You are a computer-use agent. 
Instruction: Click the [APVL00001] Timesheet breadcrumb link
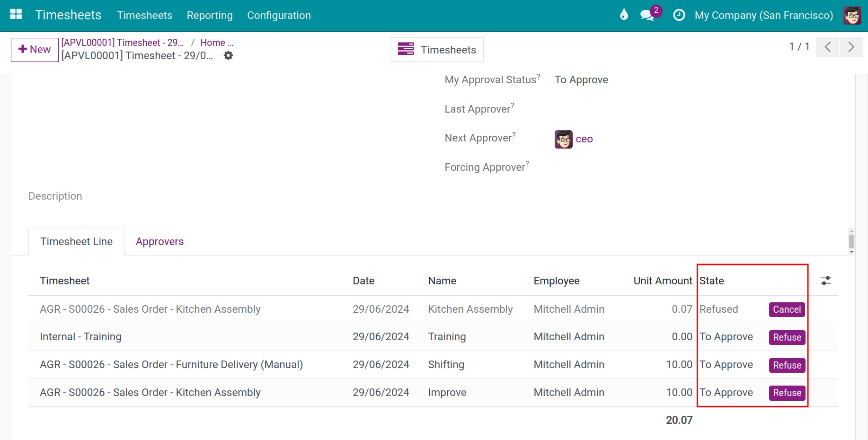point(123,43)
